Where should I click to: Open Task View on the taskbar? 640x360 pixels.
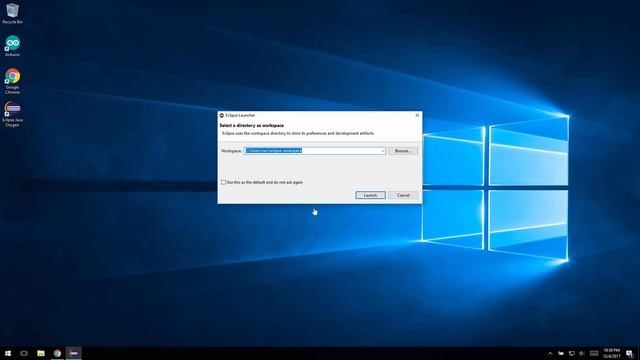[x=24, y=353]
